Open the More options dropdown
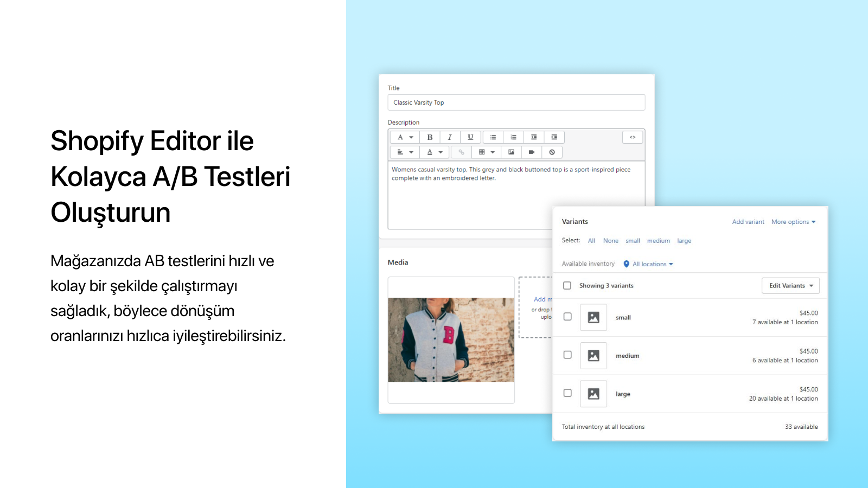The width and height of the screenshot is (868, 488). coord(794,222)
